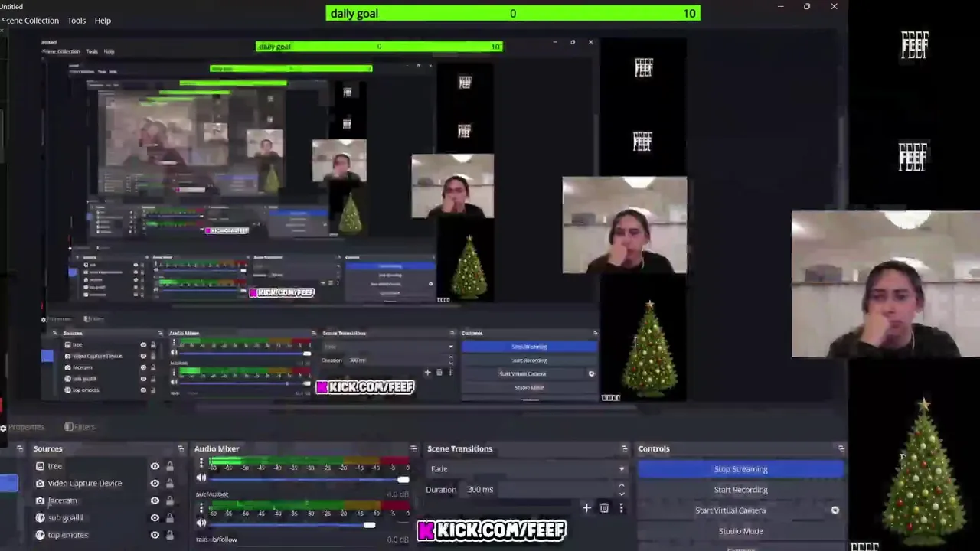This screenshot has width=980, height=551.
Task: Open the Filters dialog for the source
Action: coord(80,427)
